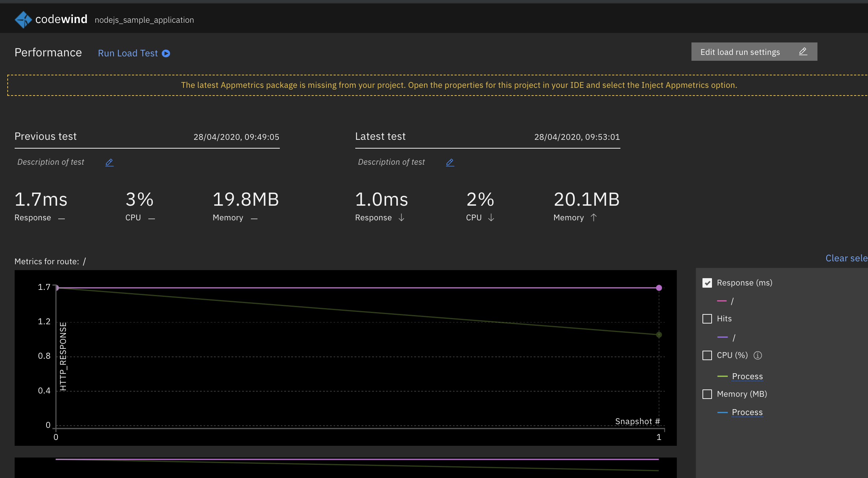Enable the Hits checkbox
Viewport: 868px width, 478px height.
pyautogui.click(x=707, y=319)
